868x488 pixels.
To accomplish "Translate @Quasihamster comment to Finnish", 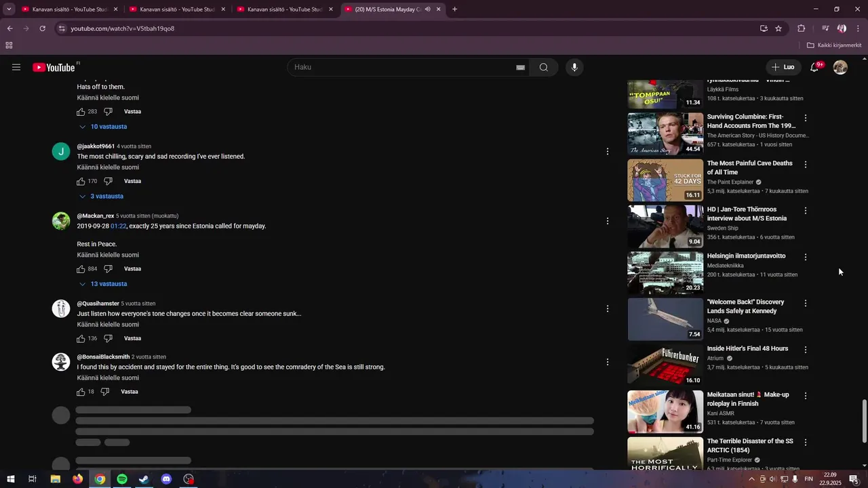I will pyautogui.click(x=108, y=325).
